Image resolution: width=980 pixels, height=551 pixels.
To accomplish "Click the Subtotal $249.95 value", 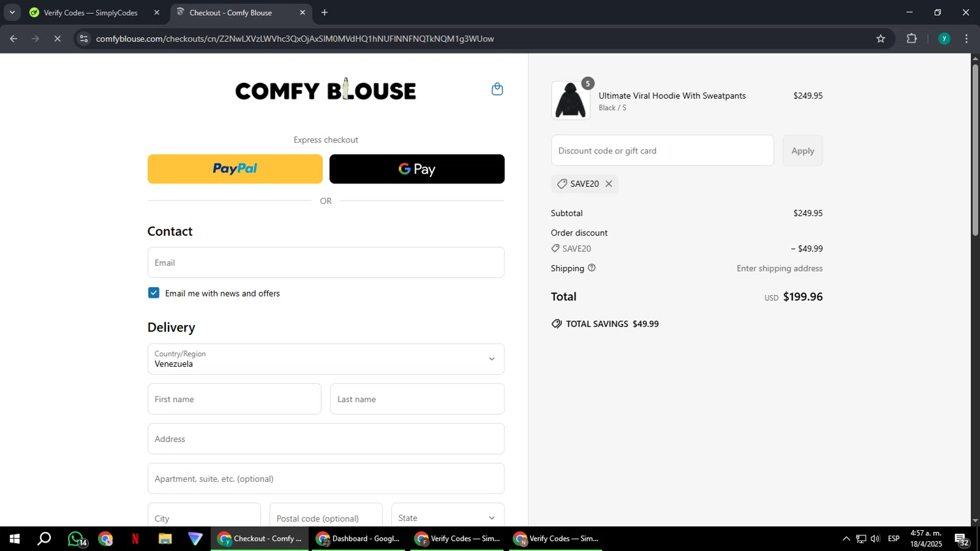I will (x=808, y=213).
